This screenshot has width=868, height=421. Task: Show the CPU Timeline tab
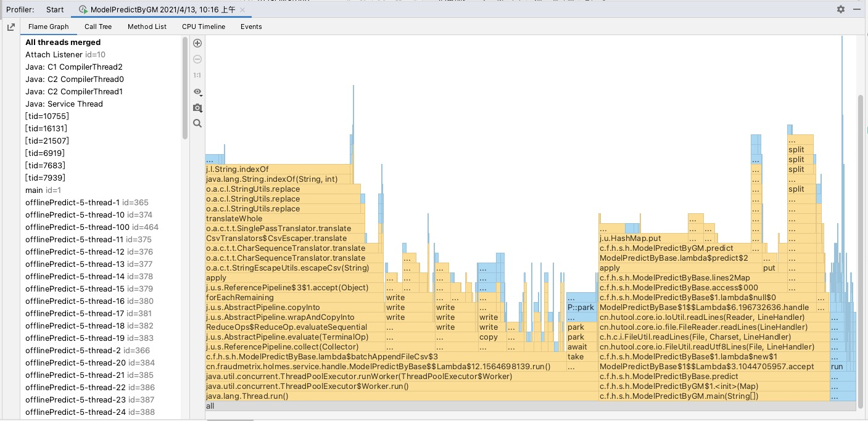[204, 27]
